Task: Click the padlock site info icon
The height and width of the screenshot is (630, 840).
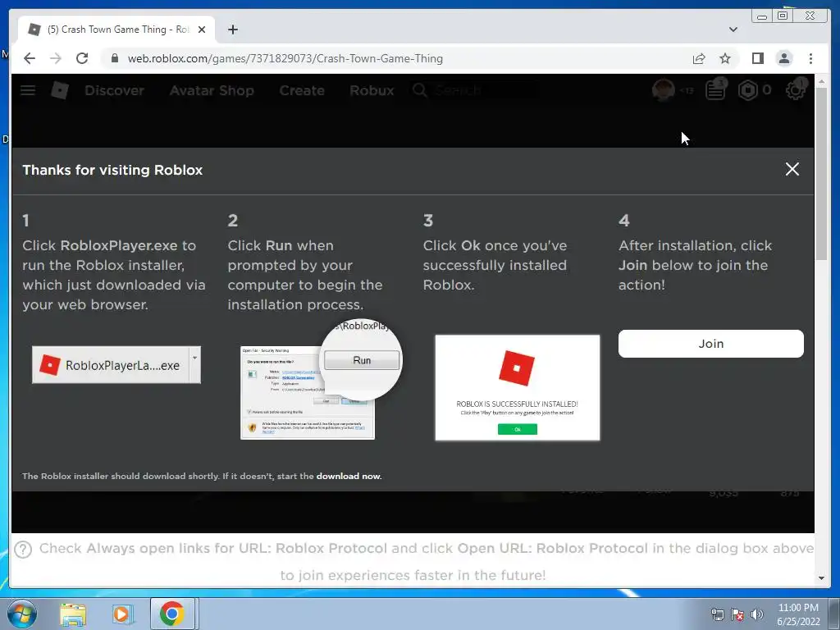Action: point(114,58)
